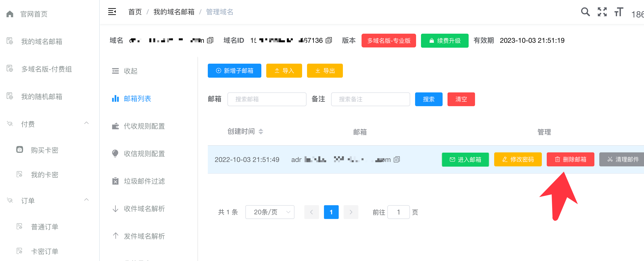Click the icon beside 普通订单
The image size is (644, 261).
(x=19, y=226)
